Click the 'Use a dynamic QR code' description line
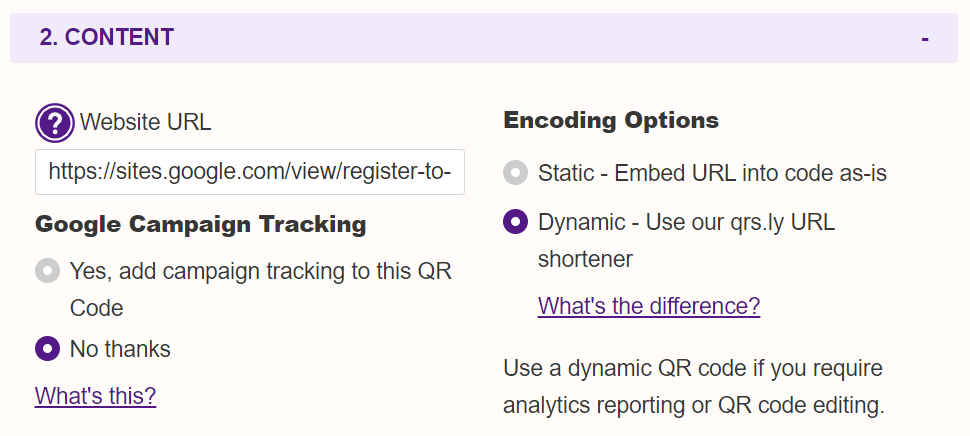The width and height of the screenshot is (970, 436). [693, 369]
